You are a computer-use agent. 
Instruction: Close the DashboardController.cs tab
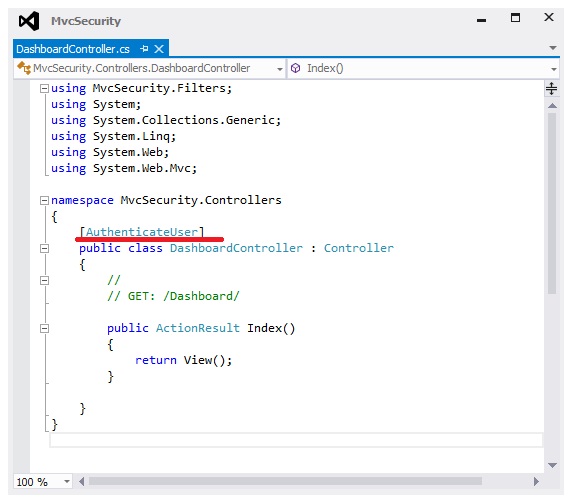point(159,49)
